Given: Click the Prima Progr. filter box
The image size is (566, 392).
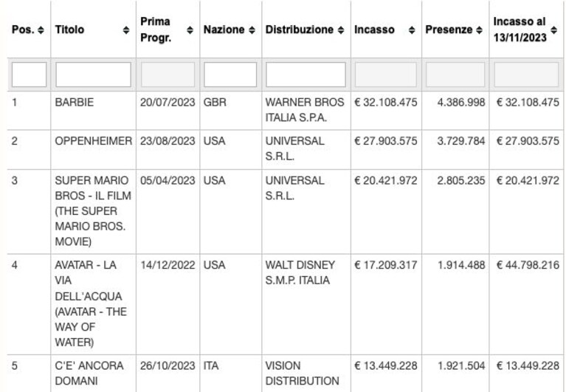Looking at the screenshot, I should tap(168, 75).
